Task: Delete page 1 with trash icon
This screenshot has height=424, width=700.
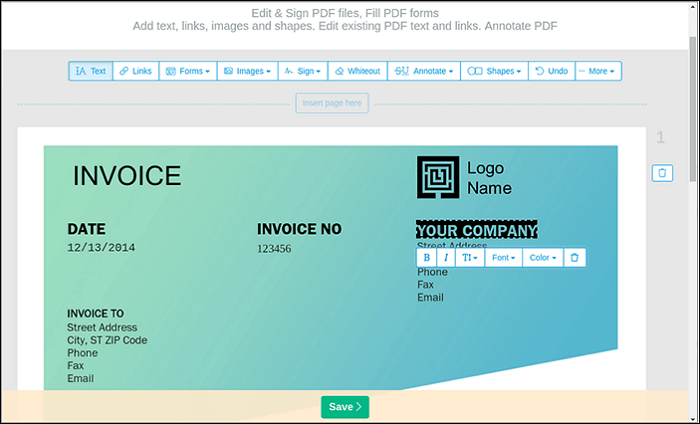Action: (662, 173)
